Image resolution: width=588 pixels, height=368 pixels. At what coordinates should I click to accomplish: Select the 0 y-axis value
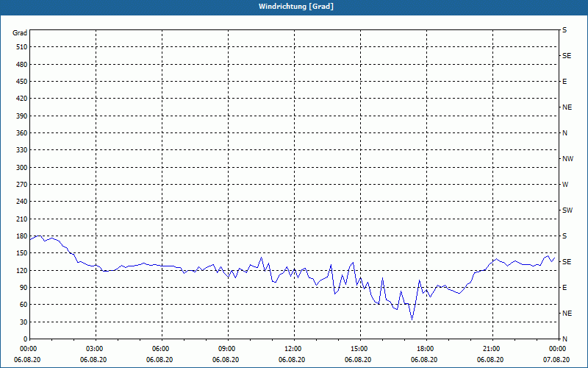26,339
